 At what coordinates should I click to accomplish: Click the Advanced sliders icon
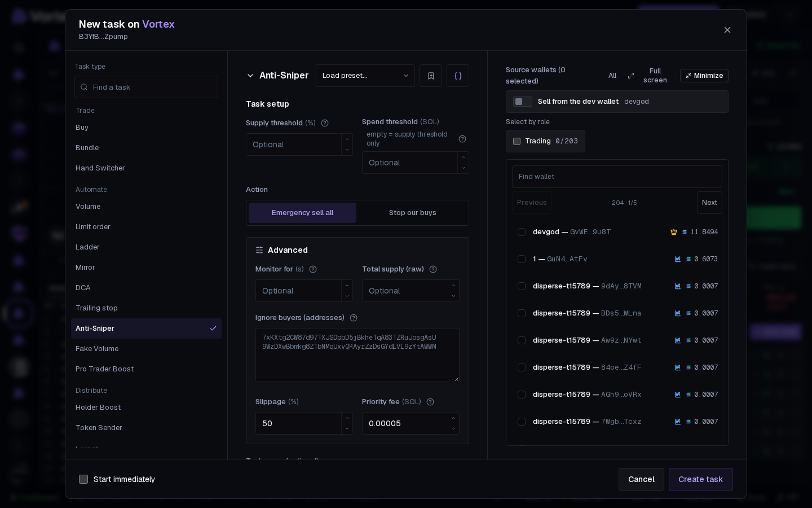tap(259, 250)
